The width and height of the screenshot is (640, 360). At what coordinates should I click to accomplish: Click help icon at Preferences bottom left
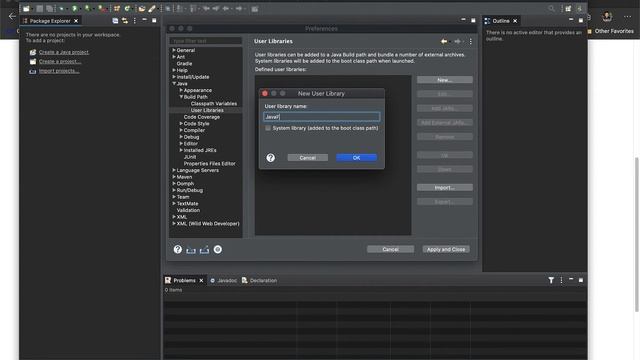[x=178, y=249]
